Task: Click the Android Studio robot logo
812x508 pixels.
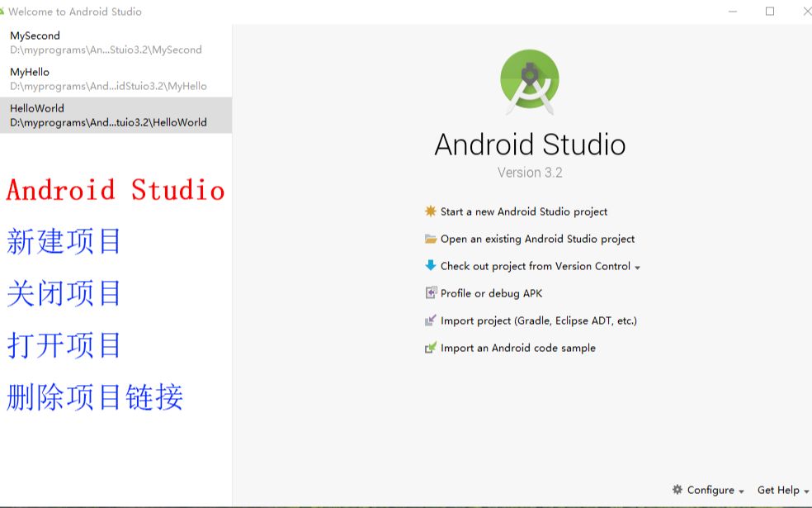Action: (531, 82)
